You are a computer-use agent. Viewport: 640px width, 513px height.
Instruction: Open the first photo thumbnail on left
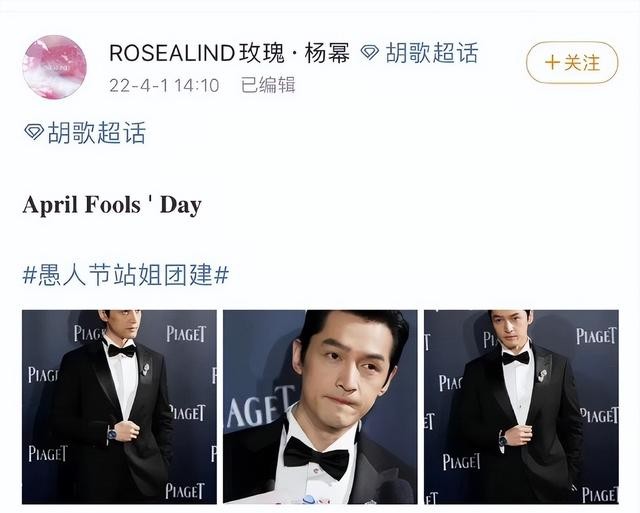pos(119,407)
